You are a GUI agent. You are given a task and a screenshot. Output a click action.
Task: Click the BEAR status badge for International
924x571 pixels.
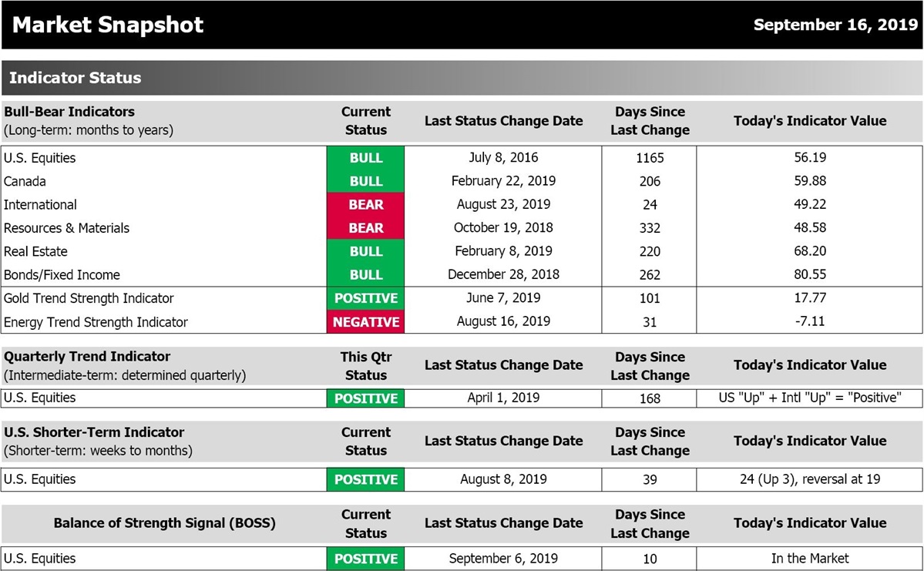(x=366, y=205)
